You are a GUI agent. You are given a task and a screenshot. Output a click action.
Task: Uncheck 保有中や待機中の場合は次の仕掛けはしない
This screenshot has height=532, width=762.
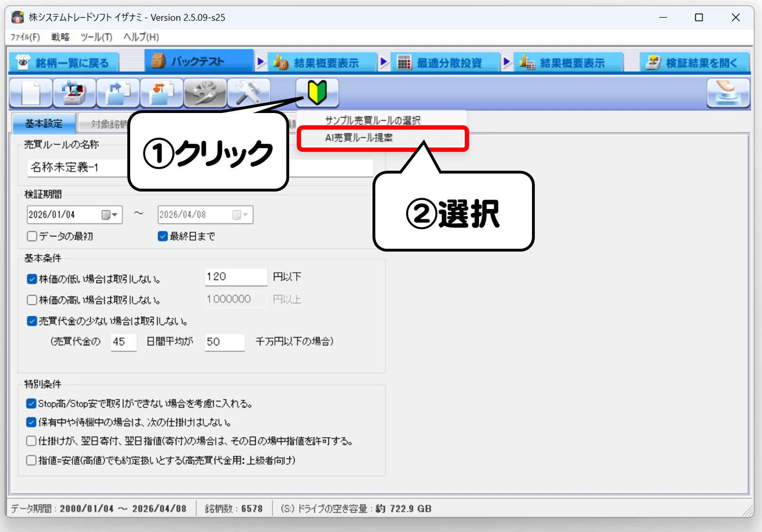[x=31, y=422]
